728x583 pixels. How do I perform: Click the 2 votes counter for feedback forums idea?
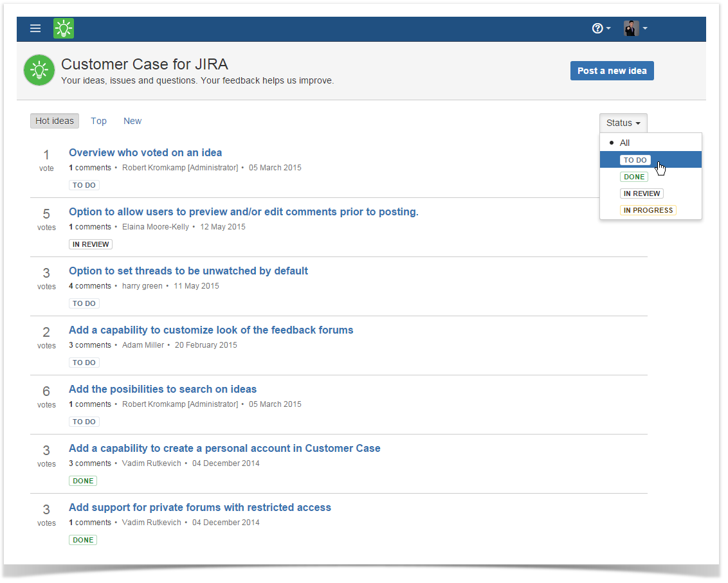[46, 337]
